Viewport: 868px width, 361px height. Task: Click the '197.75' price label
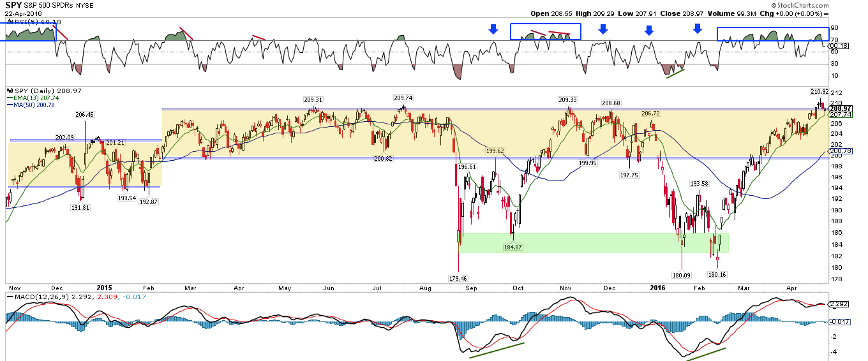(629, 175)
